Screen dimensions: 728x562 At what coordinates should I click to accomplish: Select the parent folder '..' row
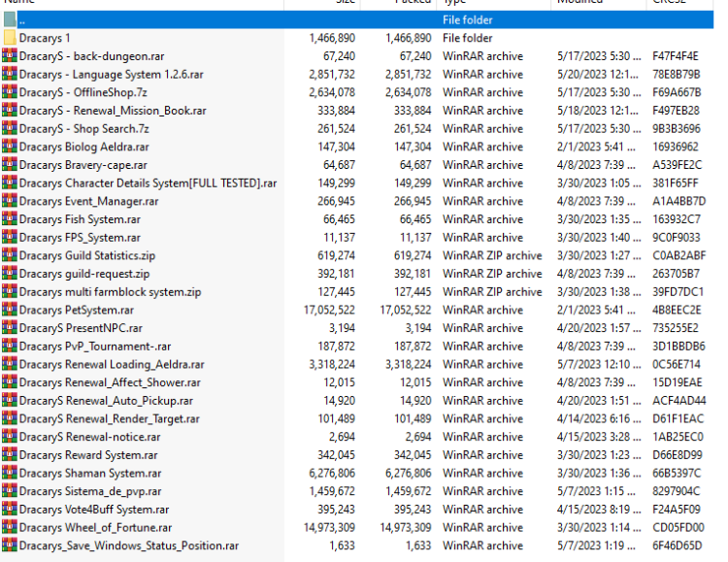point(357,20)
